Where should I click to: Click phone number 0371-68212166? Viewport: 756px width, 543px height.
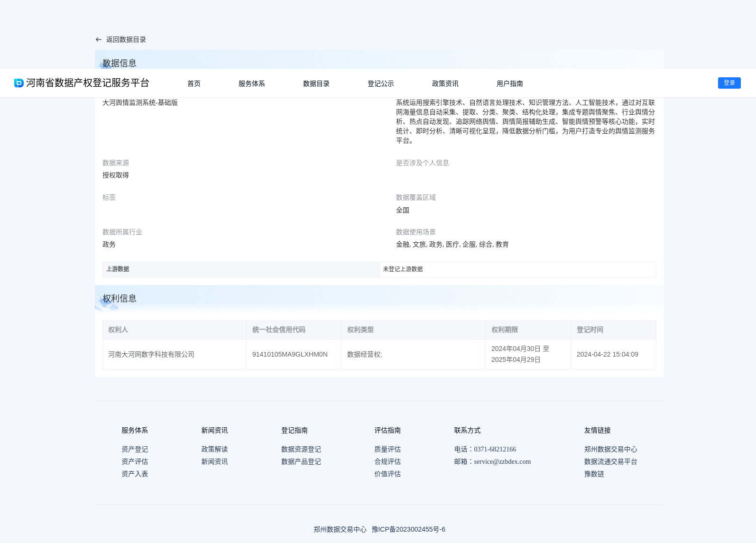pos(495,449)
